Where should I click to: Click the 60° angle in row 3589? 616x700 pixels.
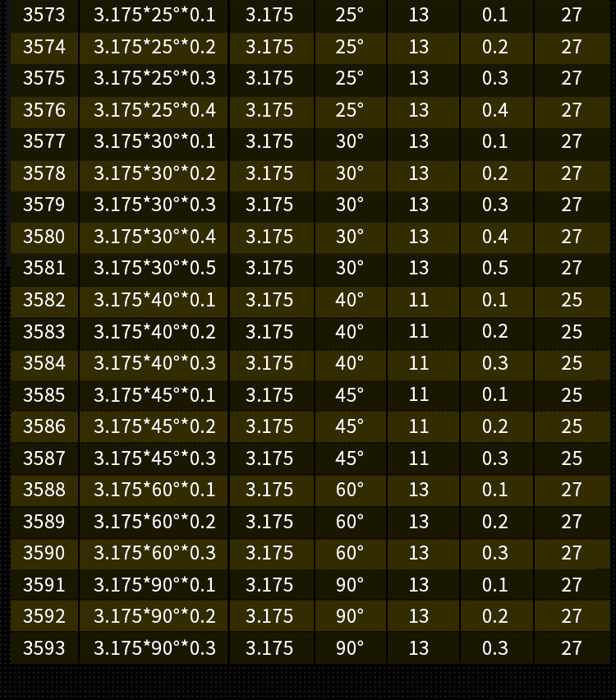tap(349, 522)
